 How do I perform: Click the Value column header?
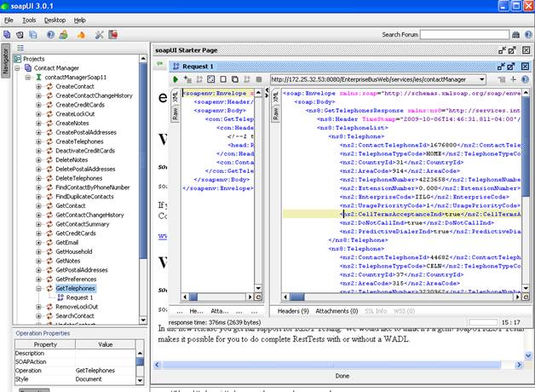(x=106, y=344)
